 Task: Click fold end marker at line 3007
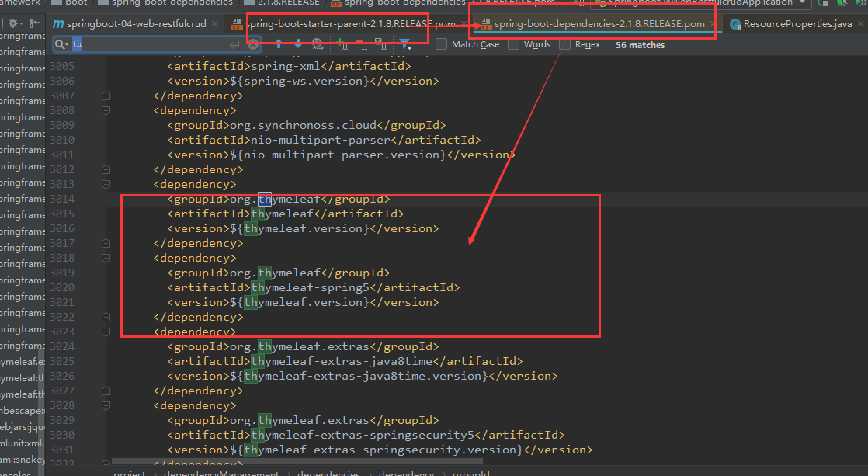click(x=106, y=96)
